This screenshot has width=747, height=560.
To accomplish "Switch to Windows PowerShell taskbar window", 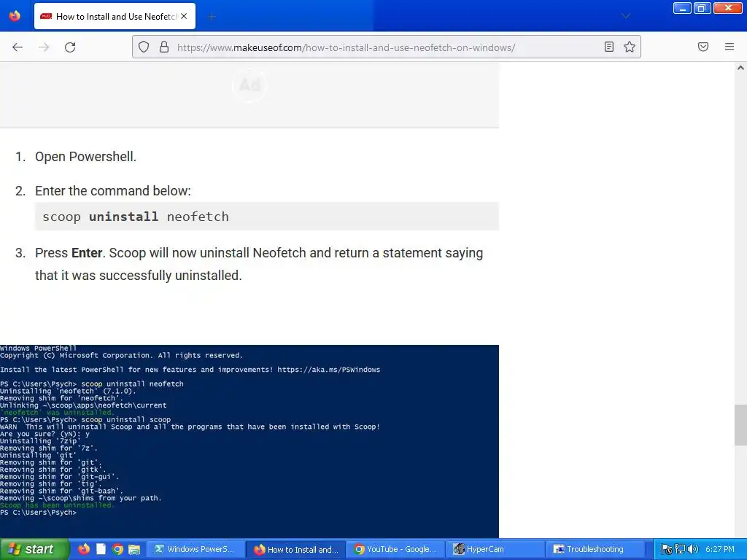I will coord(196,549).
